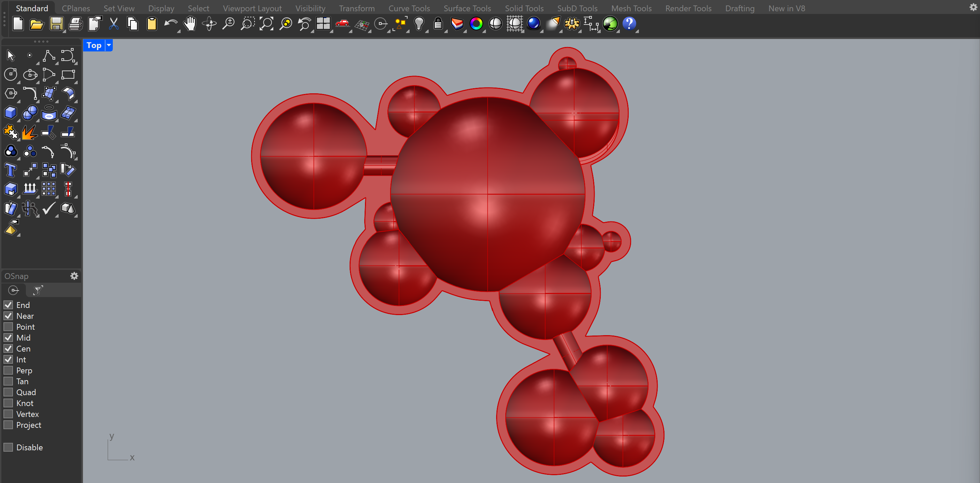Click the Paste clipboard icon

pos(152,24)
